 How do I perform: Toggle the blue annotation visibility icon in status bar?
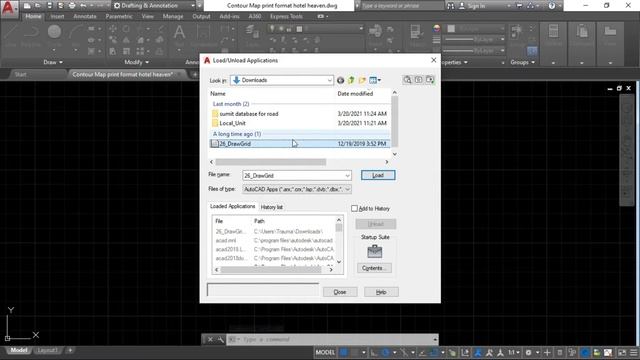pos(478,352)
